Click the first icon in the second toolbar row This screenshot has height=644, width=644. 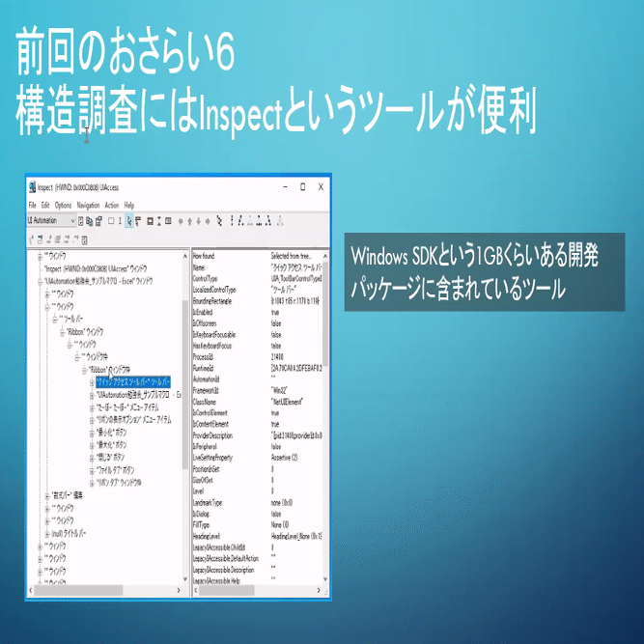31,239
